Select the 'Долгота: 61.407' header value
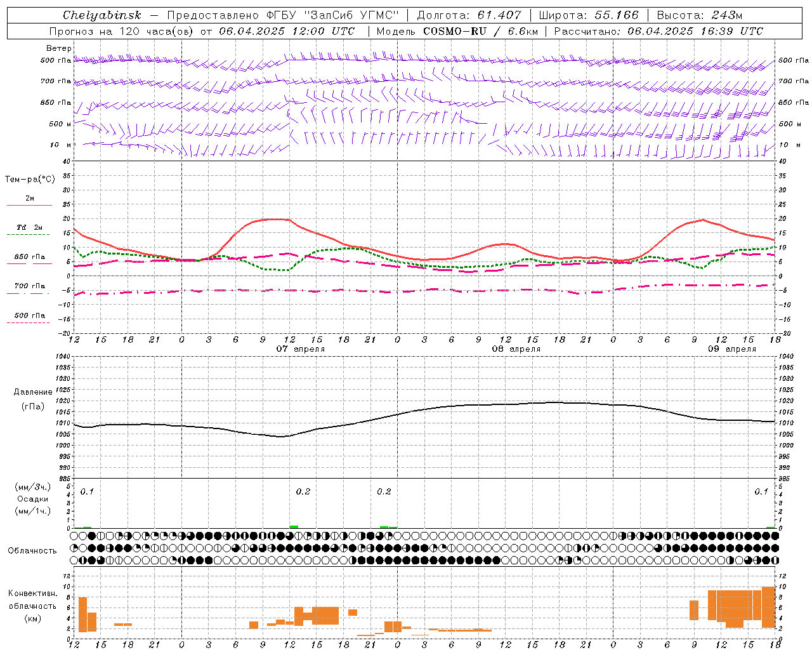812x650 pixels. (469, 15)
